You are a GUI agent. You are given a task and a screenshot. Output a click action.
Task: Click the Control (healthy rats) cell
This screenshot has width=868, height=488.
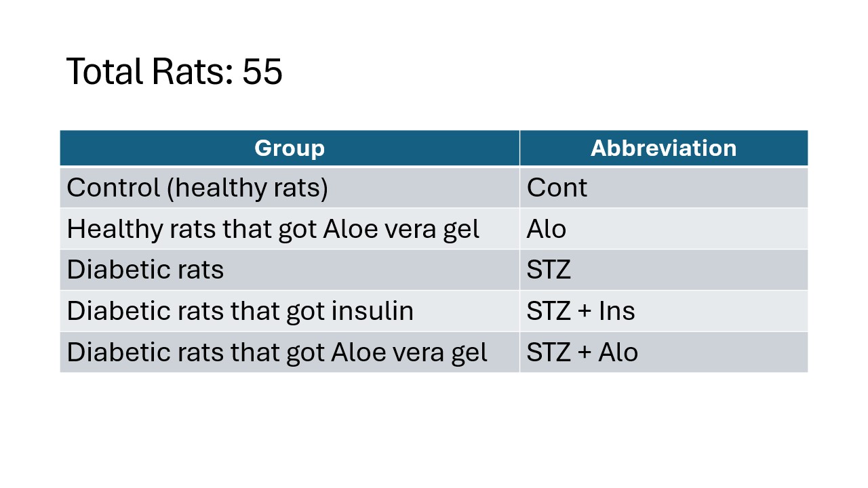coord(290,187)
